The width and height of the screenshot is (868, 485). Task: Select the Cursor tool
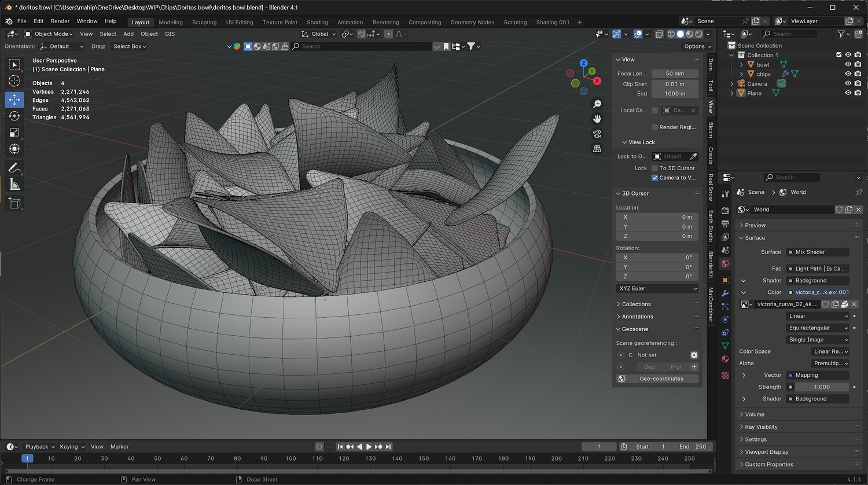tap(14, 81)
